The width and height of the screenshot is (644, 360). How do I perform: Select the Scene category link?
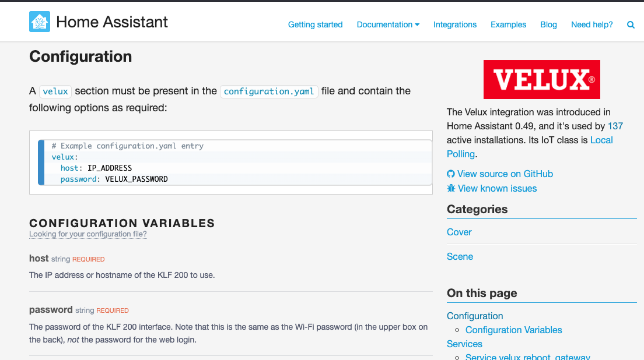click(460, 256)
